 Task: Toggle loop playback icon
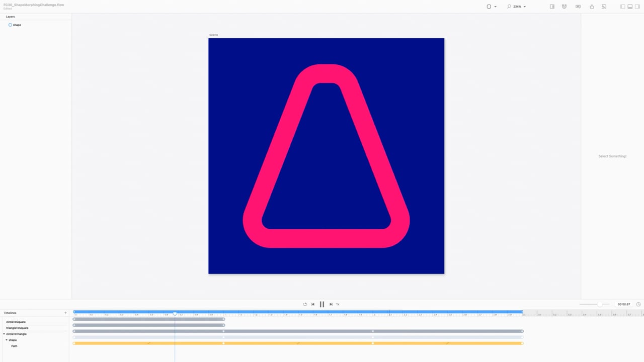305,304
